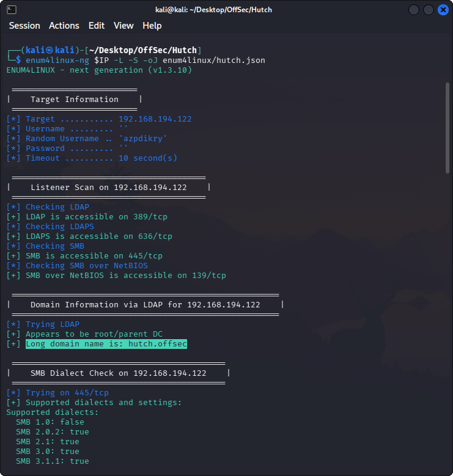Click the 'SMB 3.1.1: true' line
The height and width of the screenshot is (476, 453).
pyautogui.click(x=53, y=461)
